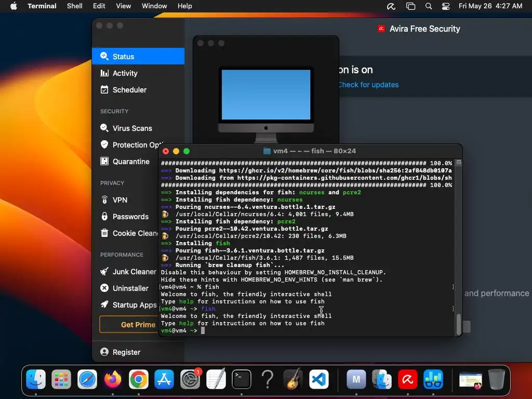Open the Status section in Avira sidebar

click(138, 56)
